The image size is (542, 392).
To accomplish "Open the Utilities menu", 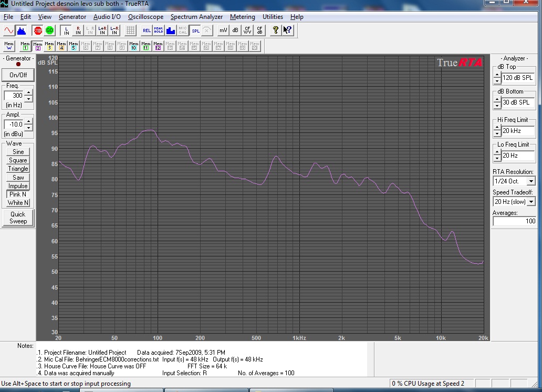I will [273, 17].
